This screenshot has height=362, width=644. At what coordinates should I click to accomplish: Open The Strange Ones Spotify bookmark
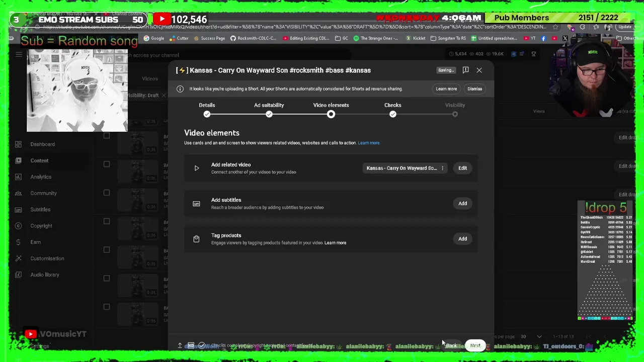point(376,38)
